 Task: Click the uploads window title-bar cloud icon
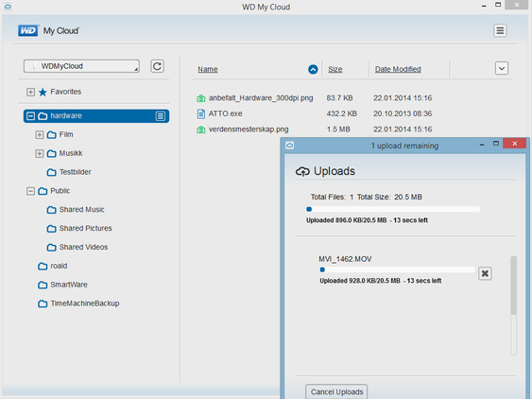(x=290, y=146)
